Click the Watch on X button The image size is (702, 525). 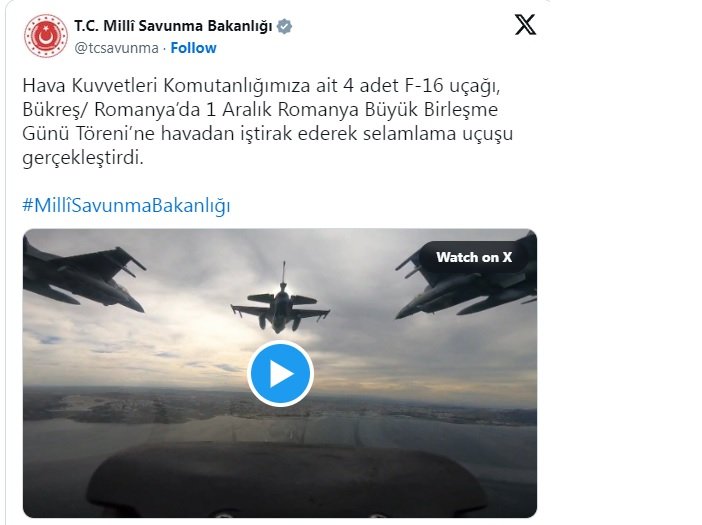point(474,257)
